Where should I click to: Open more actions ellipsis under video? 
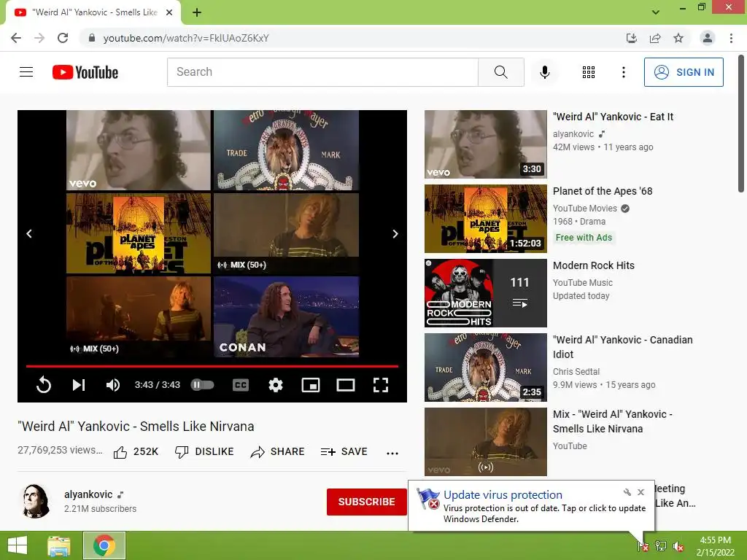click(x=392, y=453)
